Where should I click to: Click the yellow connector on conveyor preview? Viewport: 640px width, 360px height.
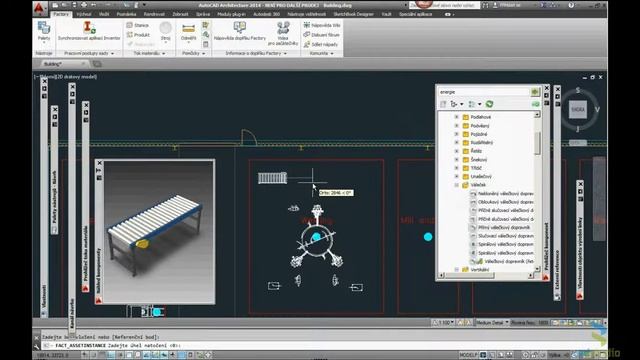[x=142, y=244]
